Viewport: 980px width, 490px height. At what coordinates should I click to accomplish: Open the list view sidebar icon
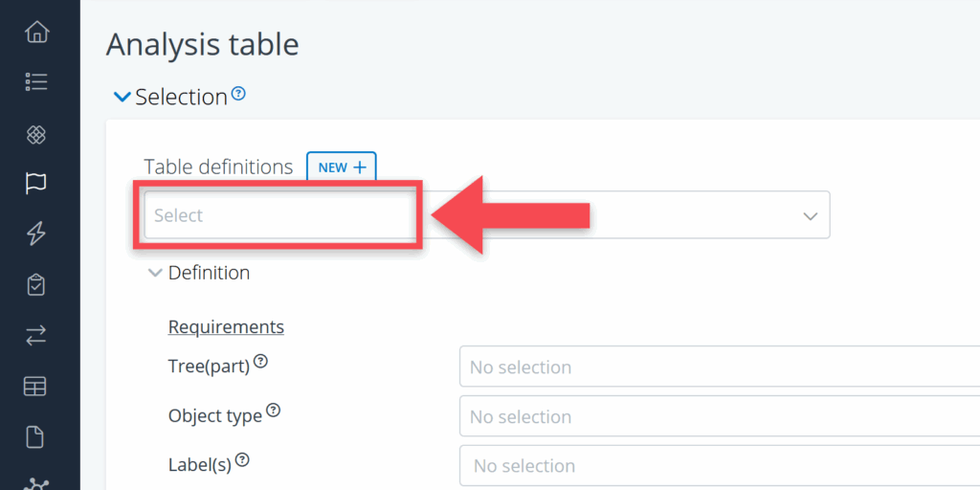[x=36, y=82]
